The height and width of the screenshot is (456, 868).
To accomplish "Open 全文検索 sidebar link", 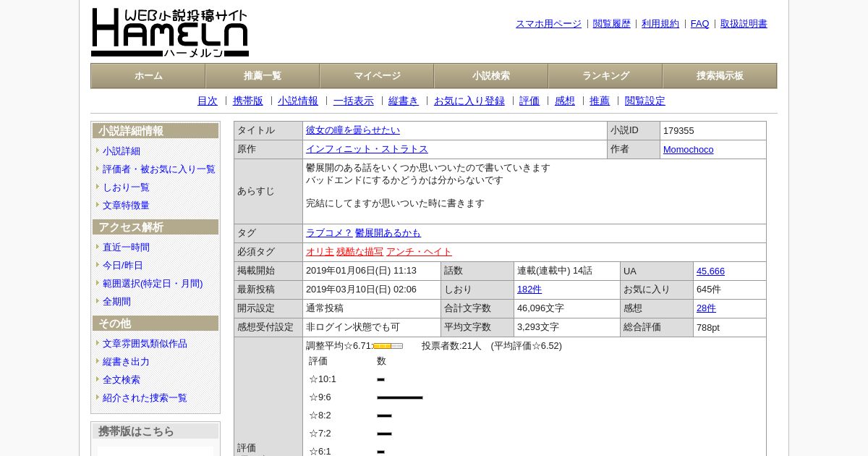I will (x=122, y=380).
